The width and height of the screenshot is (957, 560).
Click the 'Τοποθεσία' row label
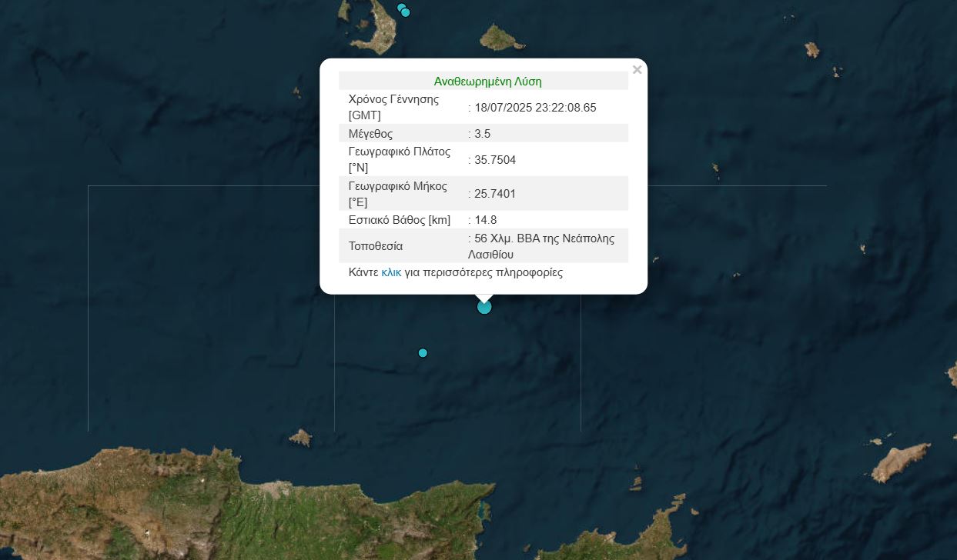pyautogui.click(x=375, y=246)
